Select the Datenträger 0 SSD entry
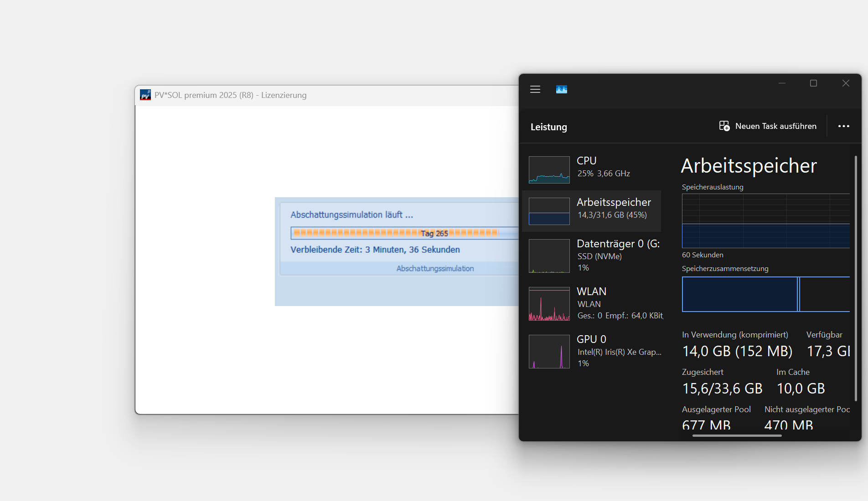This screenshot has height=501, width=868. [x=592, y=256]
